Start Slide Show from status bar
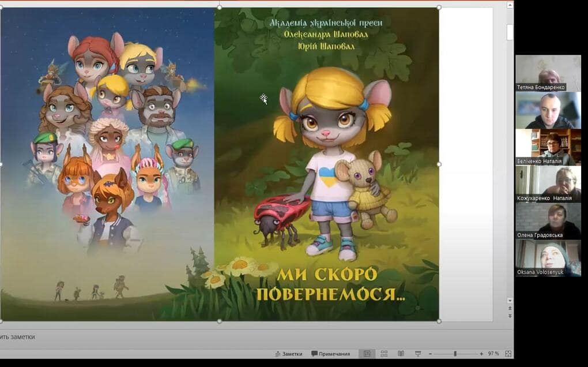The width and height of the screenshot is (588, 367). click(x=418, y=354)
